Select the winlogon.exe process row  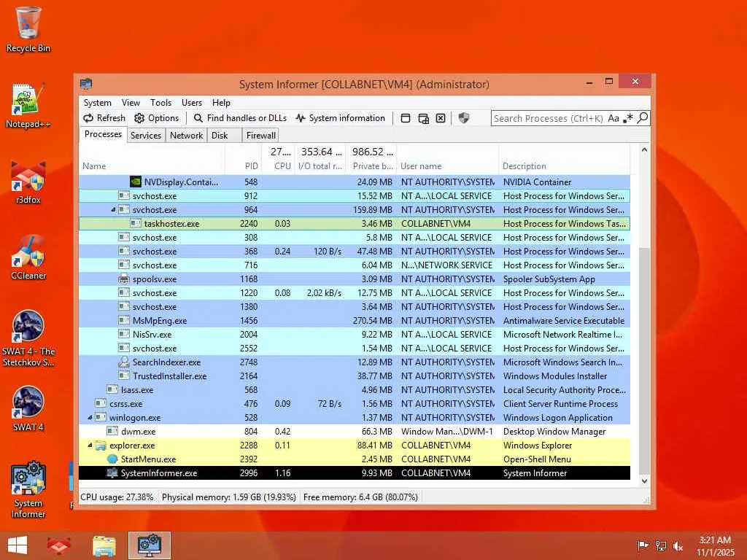tap(355, 418)
